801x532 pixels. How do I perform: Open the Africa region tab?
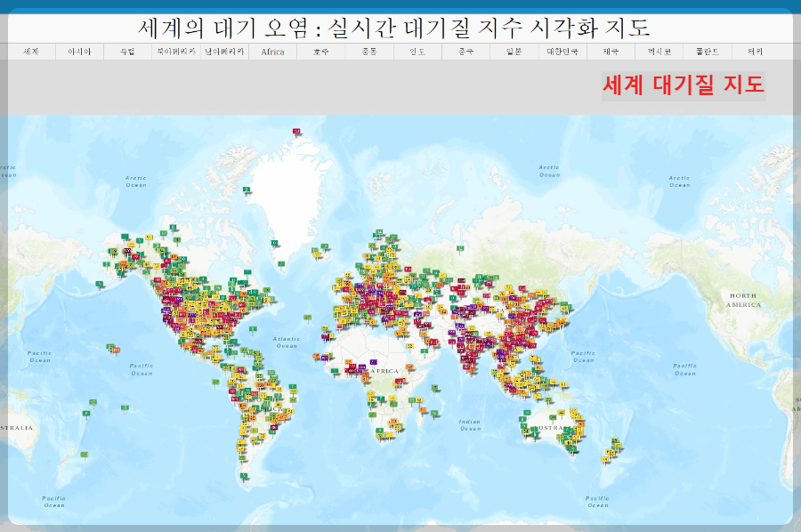271,51
